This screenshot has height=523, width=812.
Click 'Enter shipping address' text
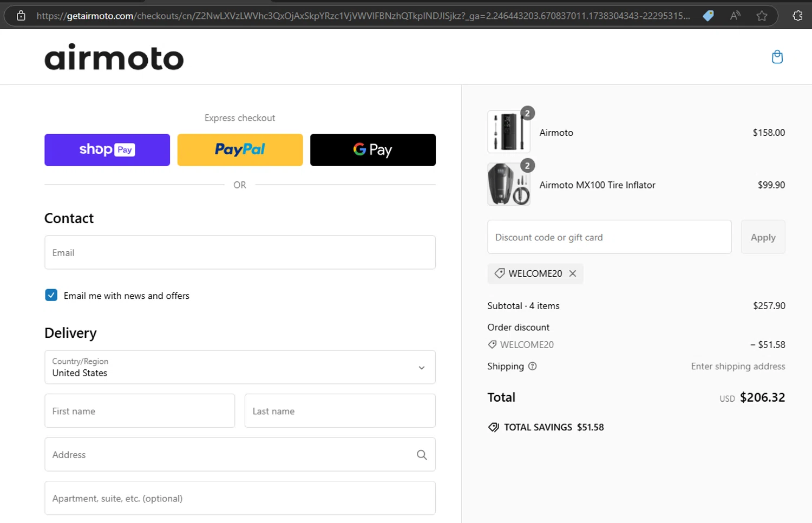click(x=738, y=367)
